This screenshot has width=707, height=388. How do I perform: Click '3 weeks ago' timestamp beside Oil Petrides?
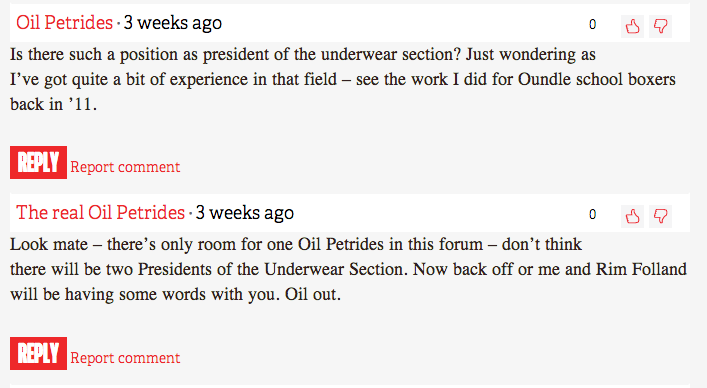pyautogui.click(x=173, y=23)
